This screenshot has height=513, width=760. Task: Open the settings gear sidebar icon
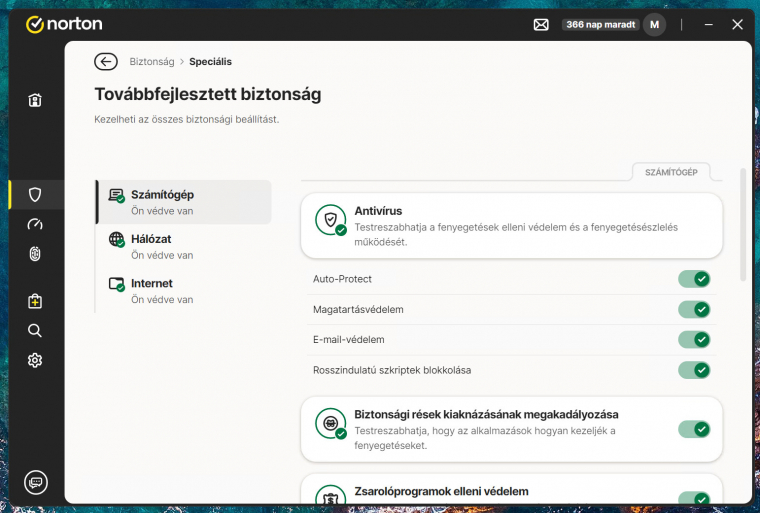click(x=35, y=360)
